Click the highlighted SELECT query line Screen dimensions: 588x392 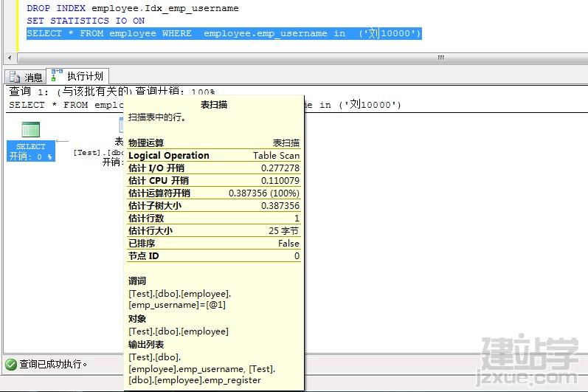224,33
